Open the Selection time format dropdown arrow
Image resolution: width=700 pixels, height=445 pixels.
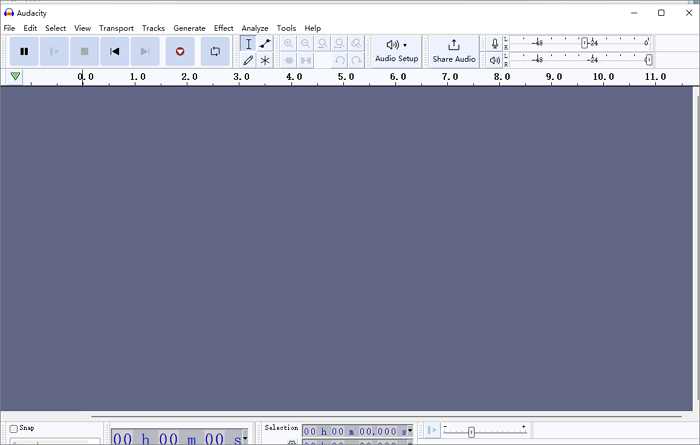[410, 431]
